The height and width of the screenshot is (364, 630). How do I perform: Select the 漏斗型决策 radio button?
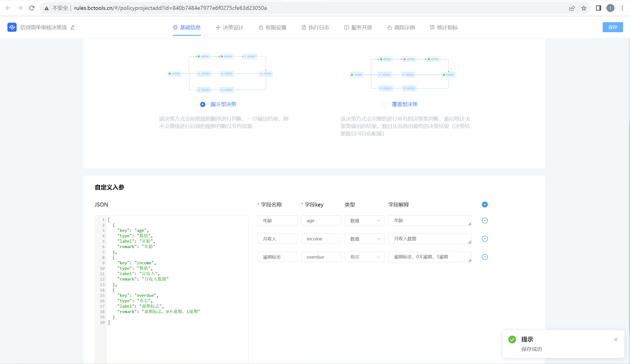click(x=203, y=105)
